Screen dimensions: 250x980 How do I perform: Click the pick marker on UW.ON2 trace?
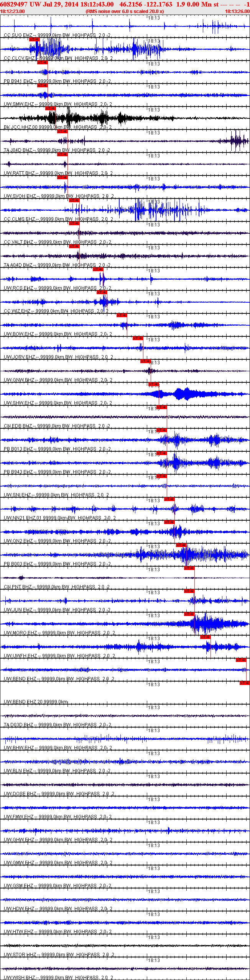pyautogui.click(x=169, y=522)
